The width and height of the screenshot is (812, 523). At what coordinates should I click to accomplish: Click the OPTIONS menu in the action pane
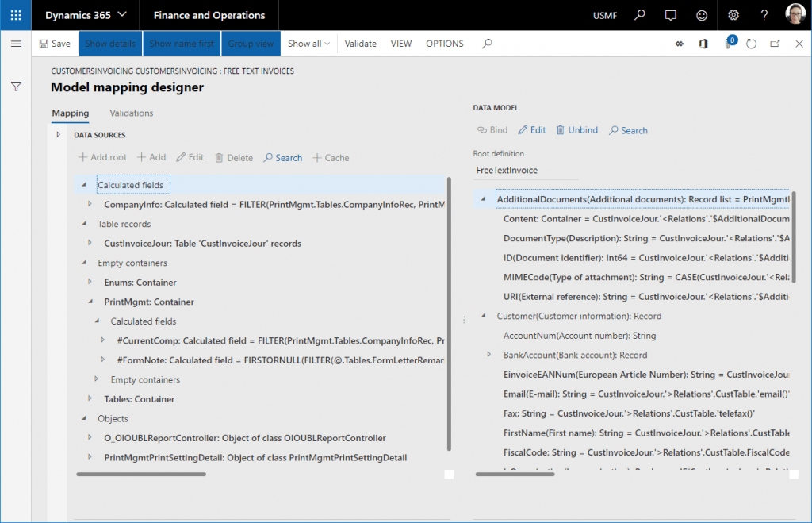tap(444, 44)
